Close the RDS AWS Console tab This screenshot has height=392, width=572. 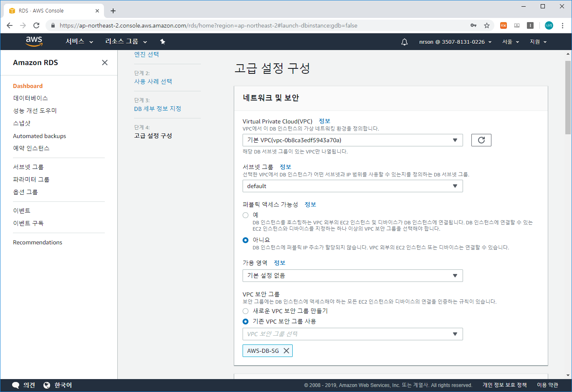(97, 11)
